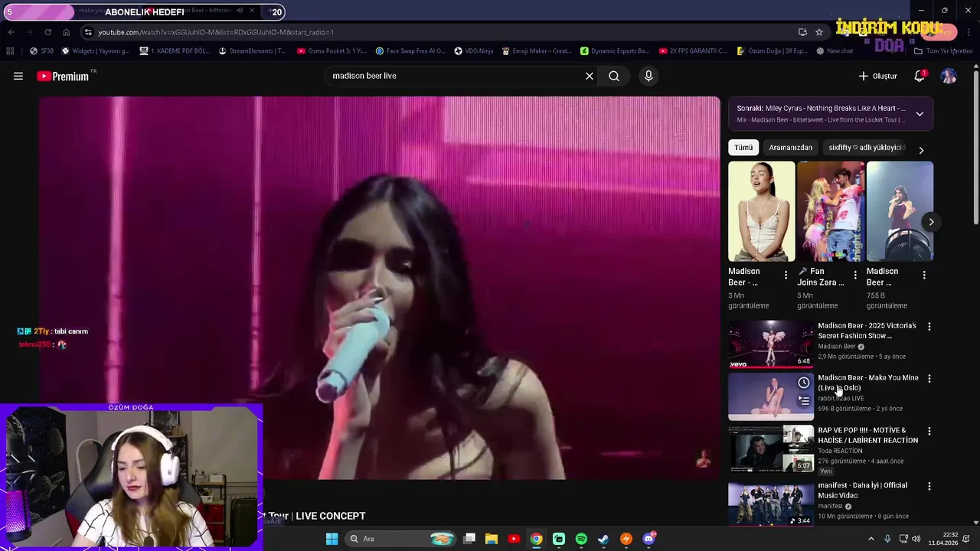Start voice search with microphone icon
This screenshot has width=980, height=551.
tap(648, 76)
